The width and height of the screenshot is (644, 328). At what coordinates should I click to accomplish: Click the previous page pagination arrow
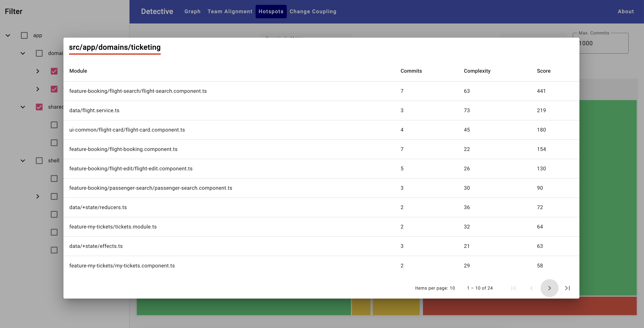[x=531, y=288]
